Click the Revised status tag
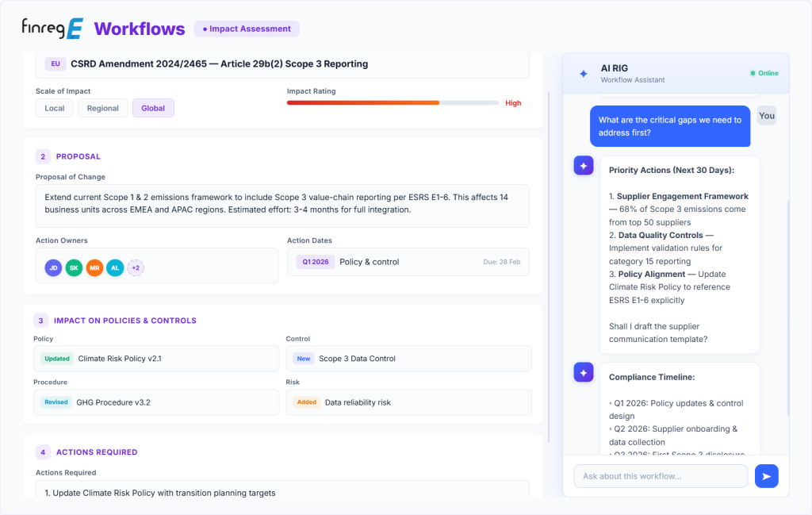The image size is (812, 515). [56, 402]
